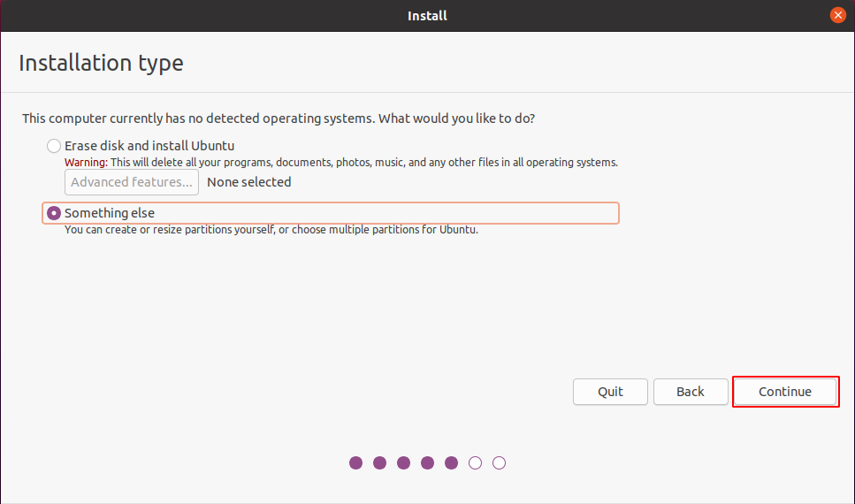855x504 pixels.
Task: Click the fifth filled progress dot
Action: pos(452,462)
